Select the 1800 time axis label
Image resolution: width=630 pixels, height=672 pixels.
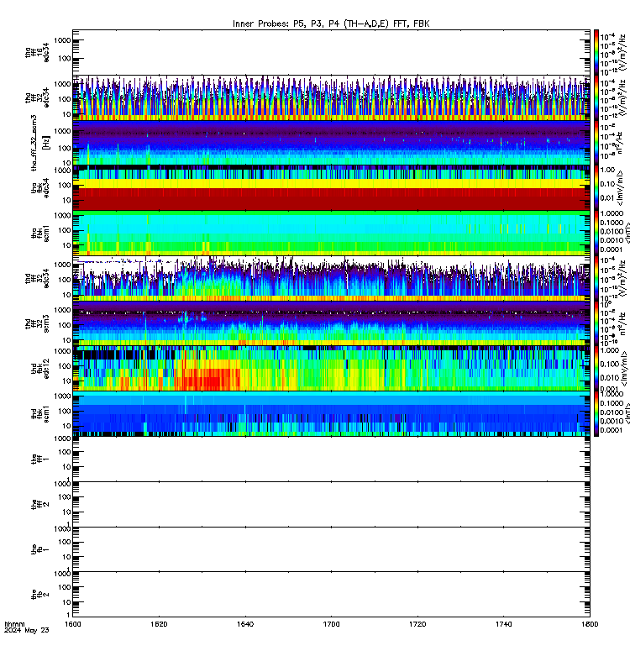(590, 624)
